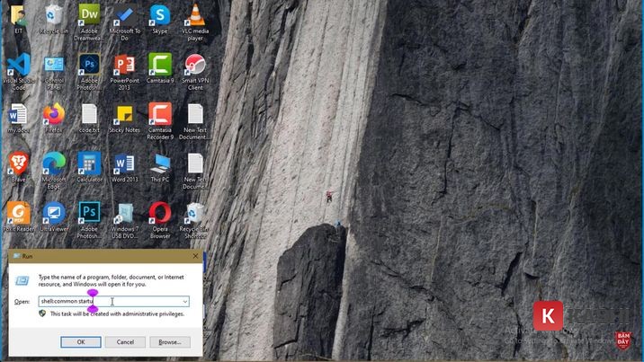The width and height of the screenshot is (644, 362).
Task: Open the Adobe Dreamweaver desktop shortcut
Action: 89,15
